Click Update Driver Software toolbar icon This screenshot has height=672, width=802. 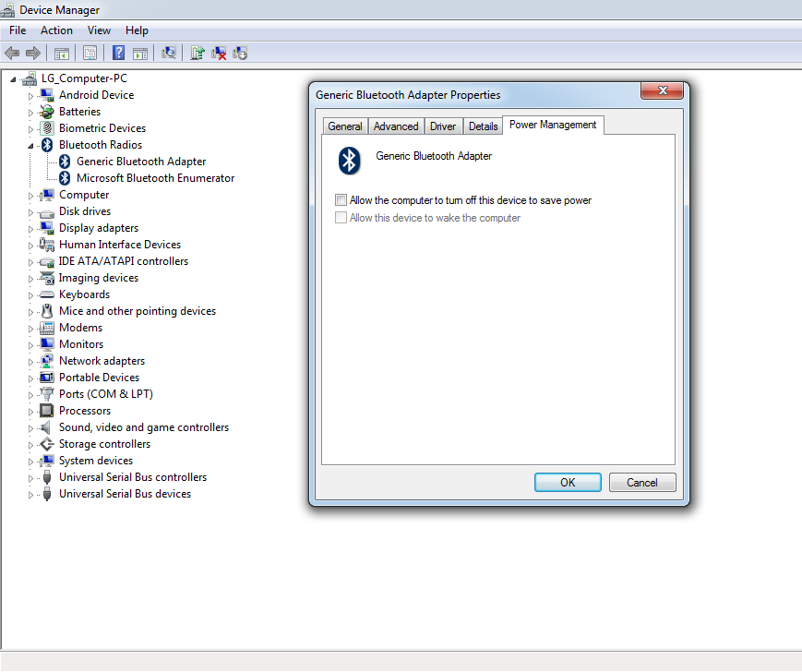coord(197,53)
